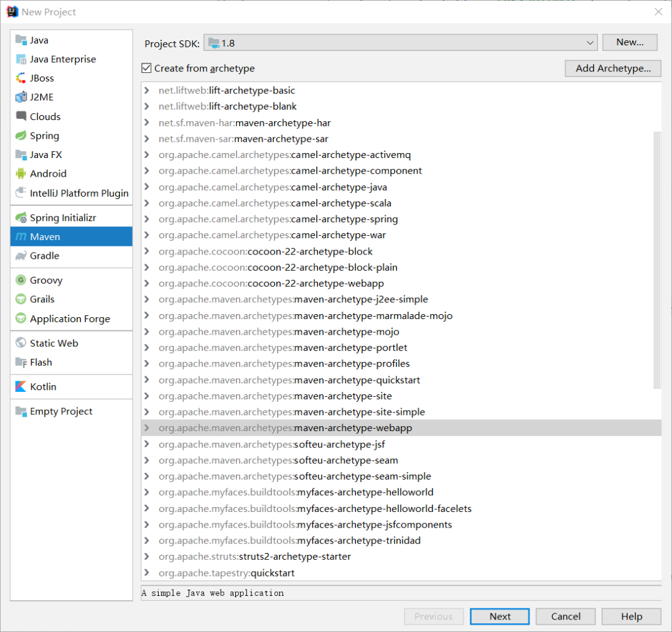Expand lift-archetype-basic entry
Screen dimensions: 672x632
click(x=147, y=90)
